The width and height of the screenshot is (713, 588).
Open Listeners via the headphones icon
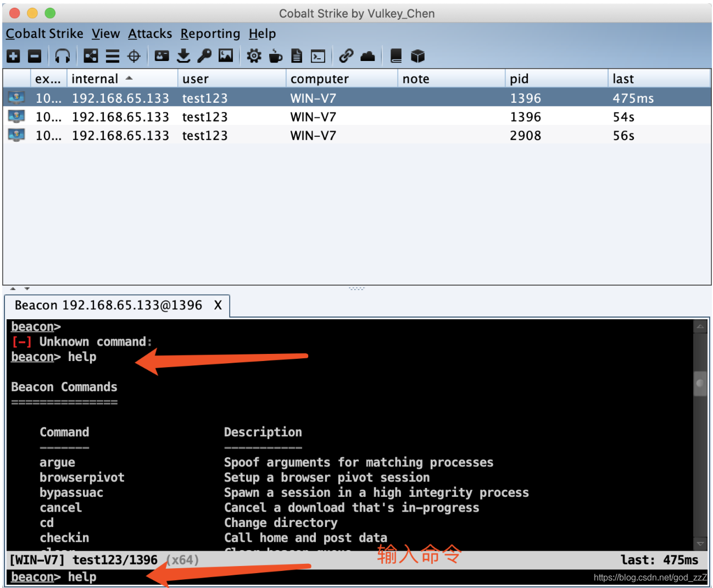click(x=63, y=56)
